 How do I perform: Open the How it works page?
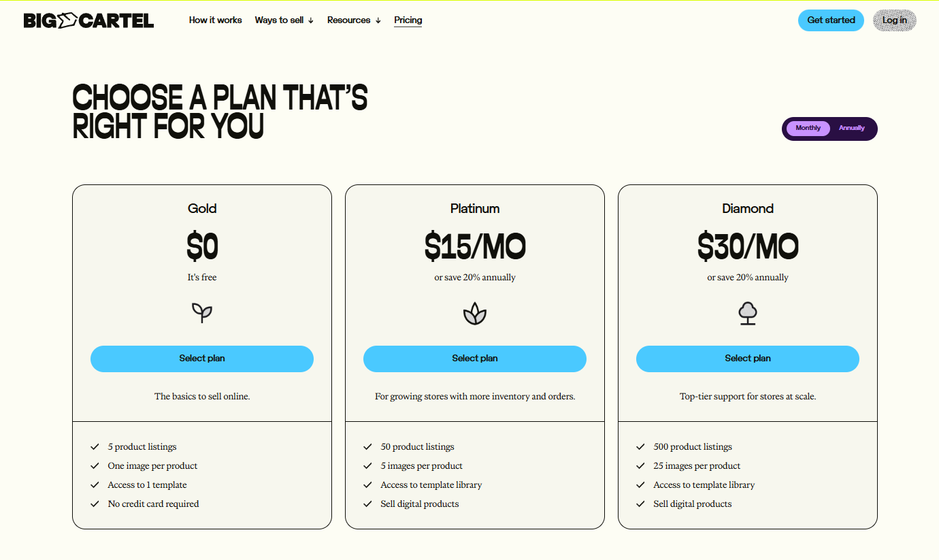(x=215, y=20)
